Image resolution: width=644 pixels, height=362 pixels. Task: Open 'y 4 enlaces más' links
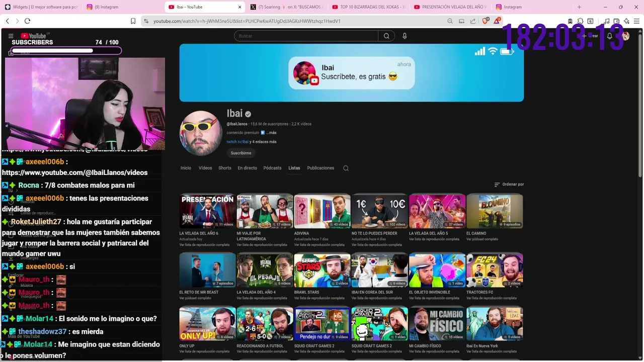[263, 142]
